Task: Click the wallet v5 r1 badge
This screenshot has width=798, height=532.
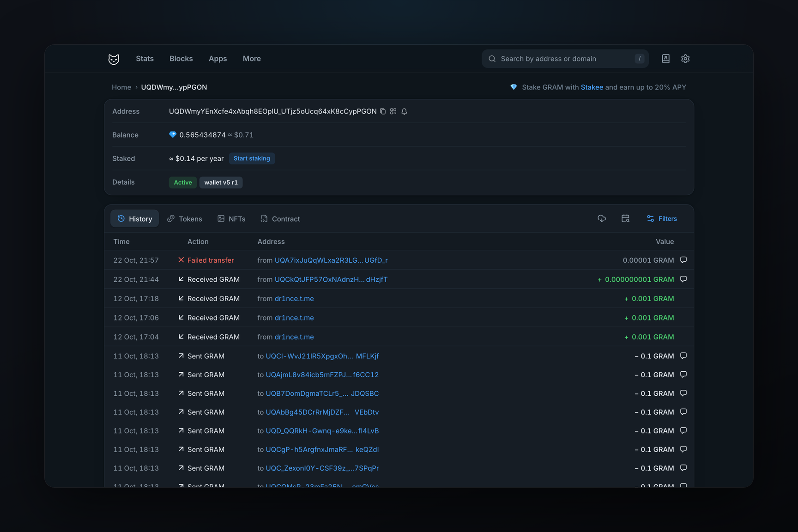Action: 221,182
